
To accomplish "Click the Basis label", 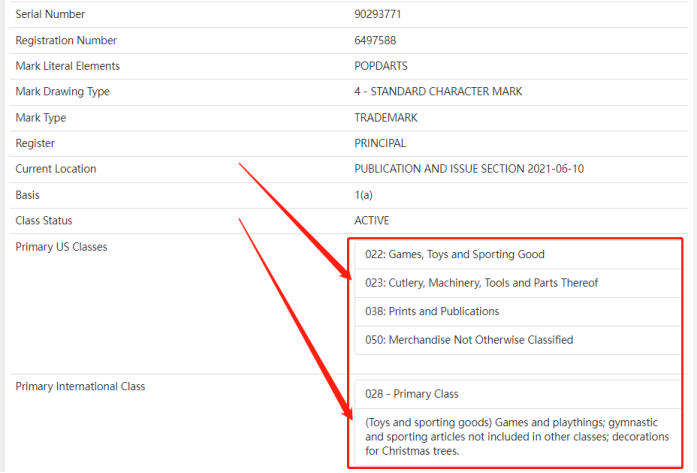I will click(27, 195).
